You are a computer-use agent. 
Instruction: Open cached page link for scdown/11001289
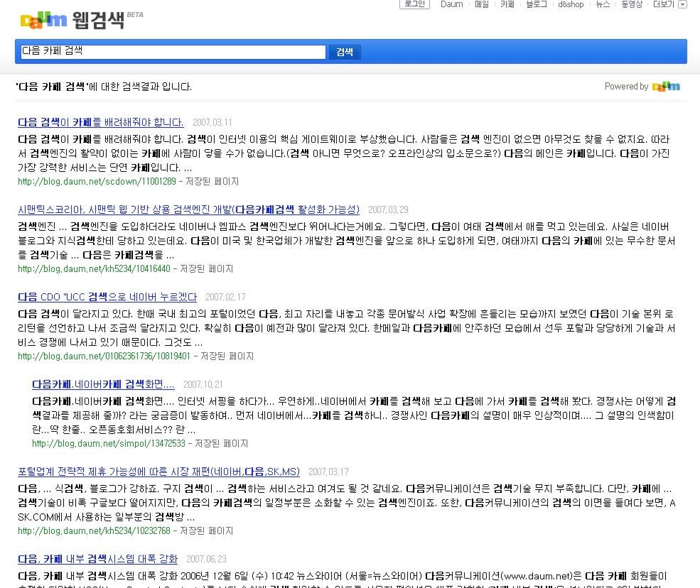[x=212, y=182]
